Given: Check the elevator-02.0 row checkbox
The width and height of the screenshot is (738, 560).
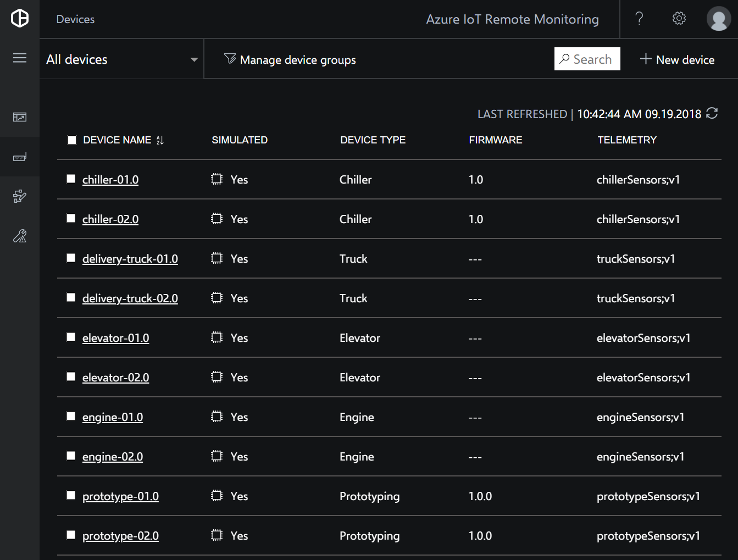Looking at the screenshot, I should click(71, 376).
